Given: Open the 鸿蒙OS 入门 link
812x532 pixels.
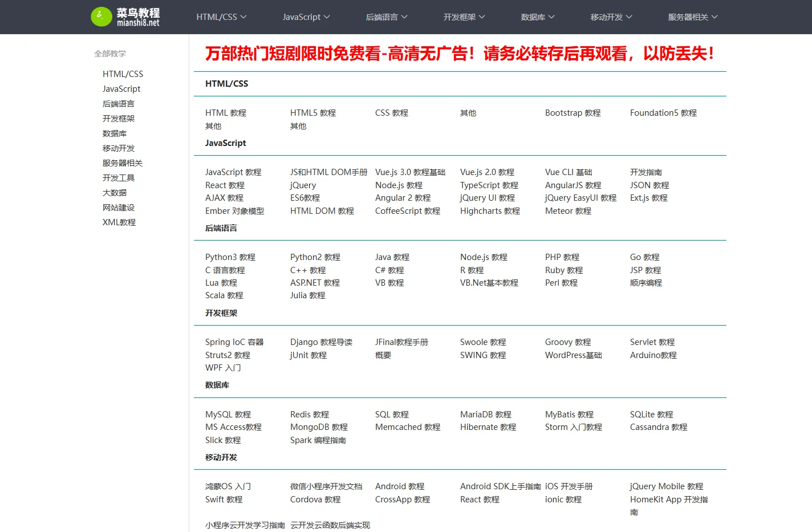Looking at the screenshot, I should (x=228, y=486).
